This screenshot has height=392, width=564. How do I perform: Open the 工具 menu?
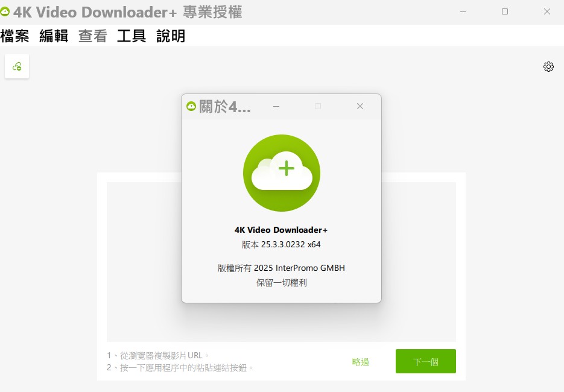coord(131,36)
